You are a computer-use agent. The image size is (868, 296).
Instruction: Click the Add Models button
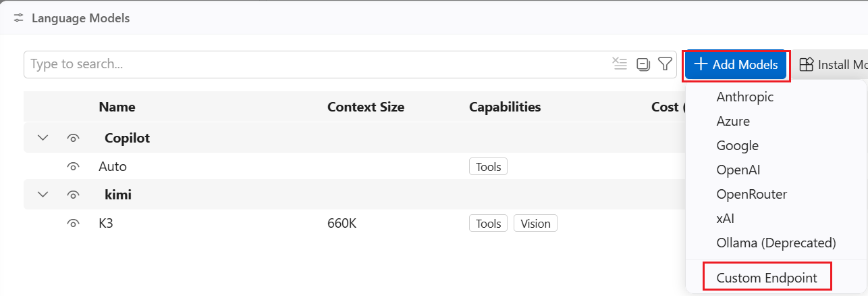click(x=736, y=64)
